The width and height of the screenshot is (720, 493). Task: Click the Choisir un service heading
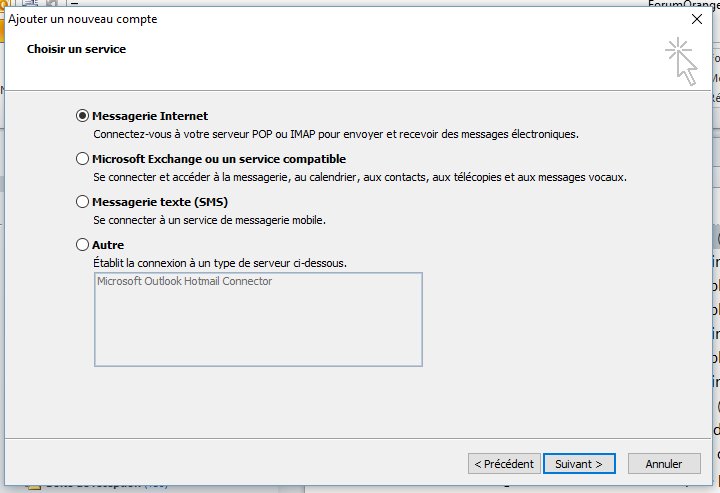click(x=76, y=49)
